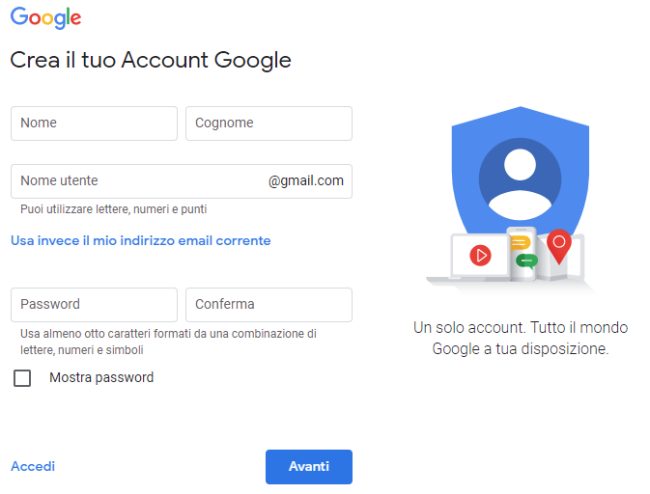
Task: Click the Crea il tuo Account Google heading
Action: 150,60
